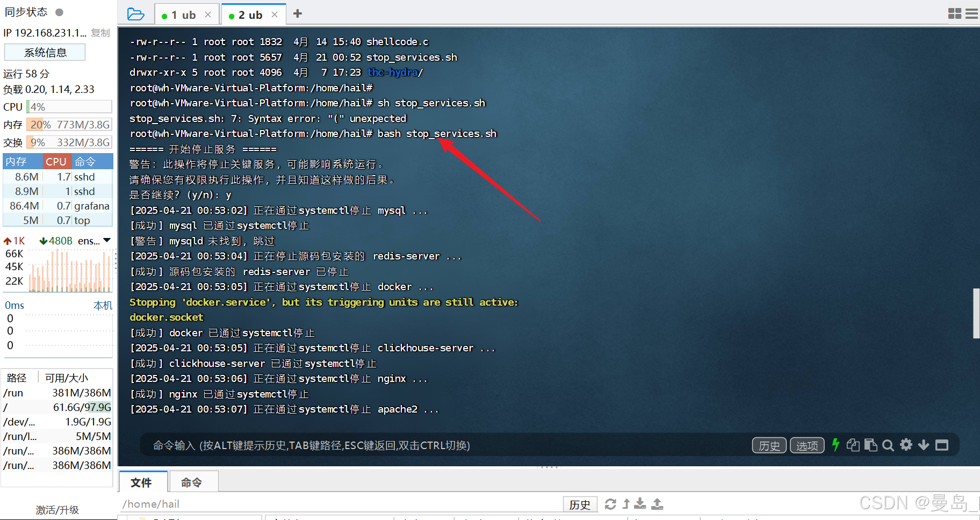
Task: Close the '2 ub' session tab
Action: 275,15
